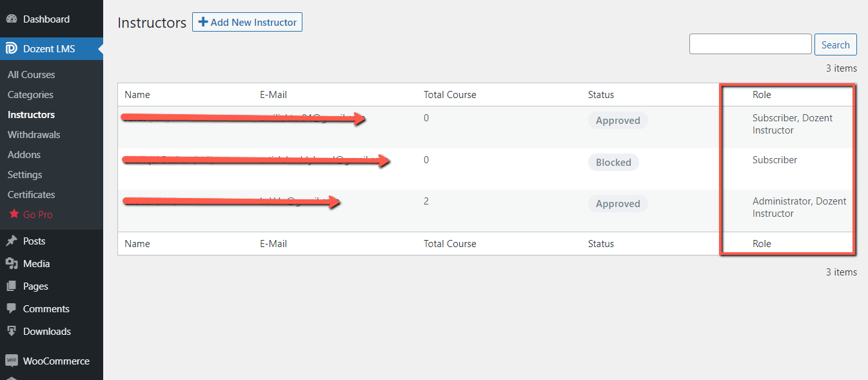The image size is (868, 380).
Task: Click the Dozent LMS logo icon
Action: 12,49
